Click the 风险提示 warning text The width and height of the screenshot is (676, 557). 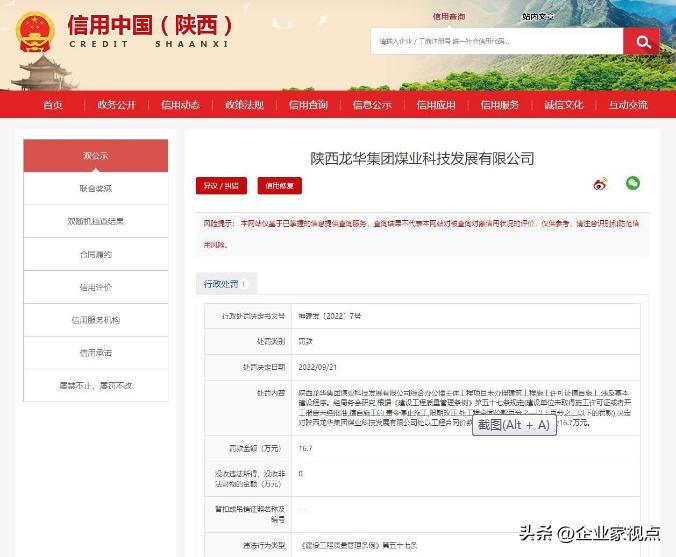(x=422, y=234)
